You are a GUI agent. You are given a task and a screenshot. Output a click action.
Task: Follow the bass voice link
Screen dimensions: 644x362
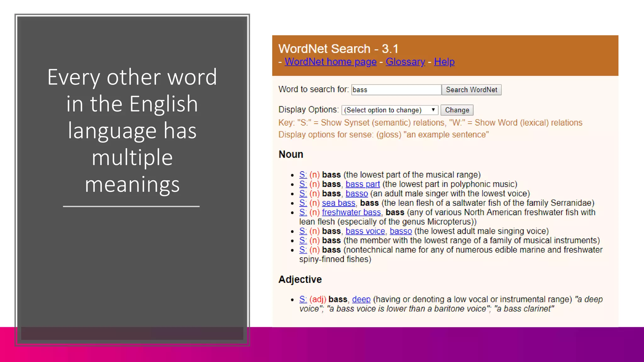tap(365, 231)
